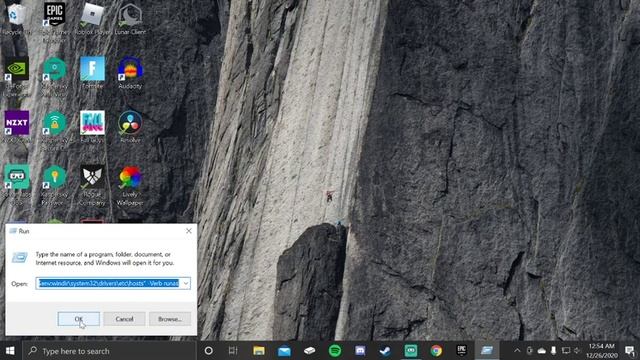This screenshot has height=360, width=640.
Task: Select the Roblox Player desktop icon
Action: pyautogui.click(x=92, y=18)
